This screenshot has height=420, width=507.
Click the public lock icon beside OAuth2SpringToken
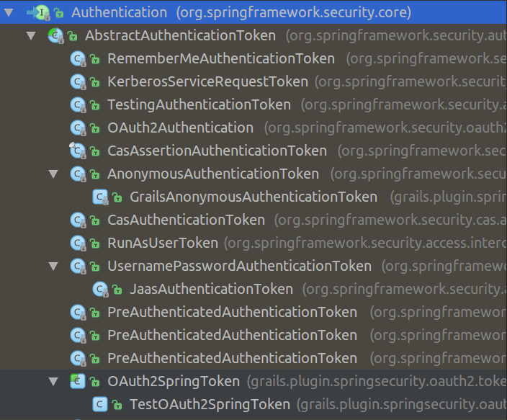point(95,382)
